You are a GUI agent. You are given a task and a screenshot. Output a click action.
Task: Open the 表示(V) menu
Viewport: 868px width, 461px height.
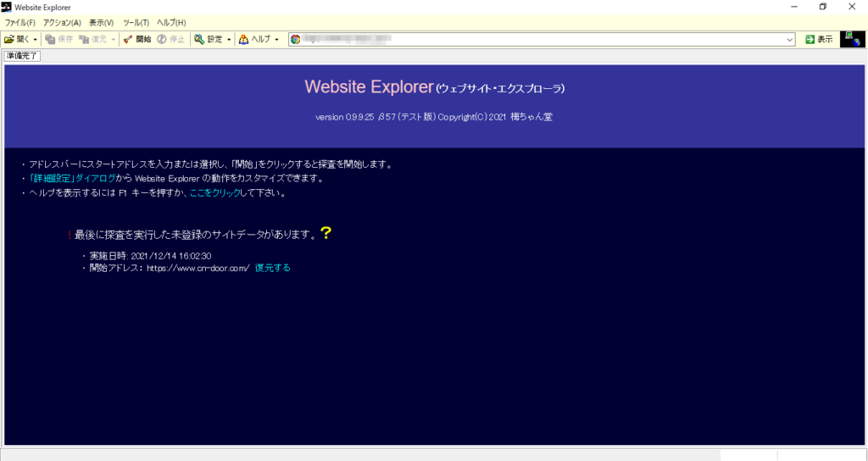click(102, 23)
